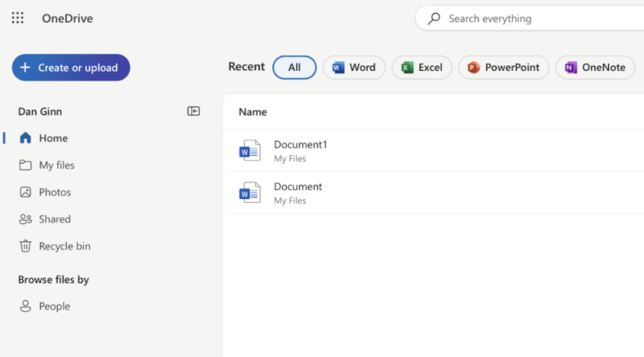This screenshot has height=357, width=644.
Task: Filter recent files by PowerPoint
Action: tap(504, 68)
